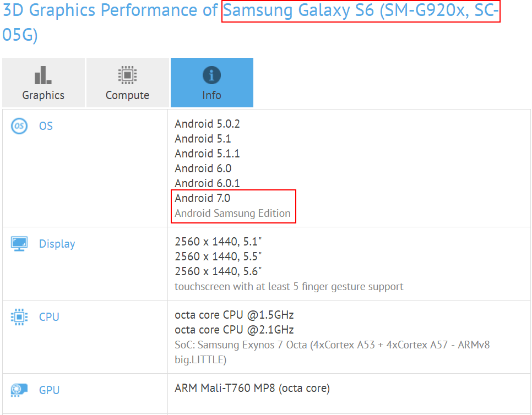Image resolution: width=532 pixels, height=415 pixels.
Task: Click the Android 5.0.2 entry
Action: 207,124
